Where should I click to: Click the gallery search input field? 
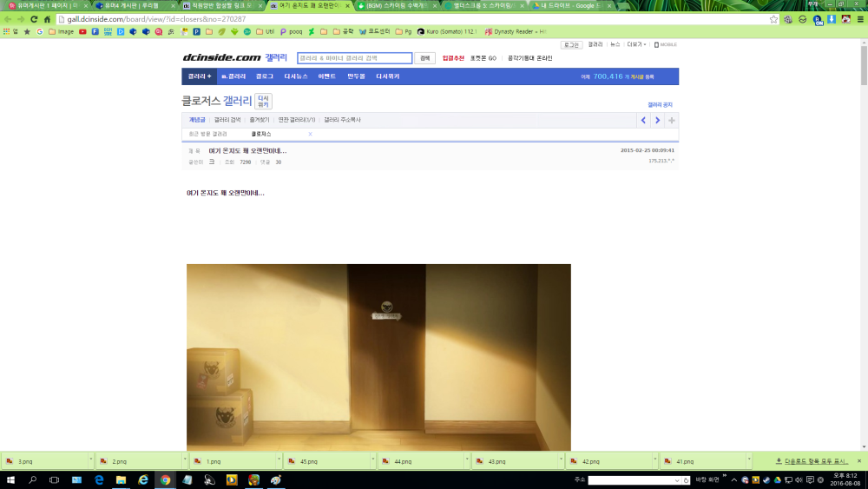pos(354,58)
